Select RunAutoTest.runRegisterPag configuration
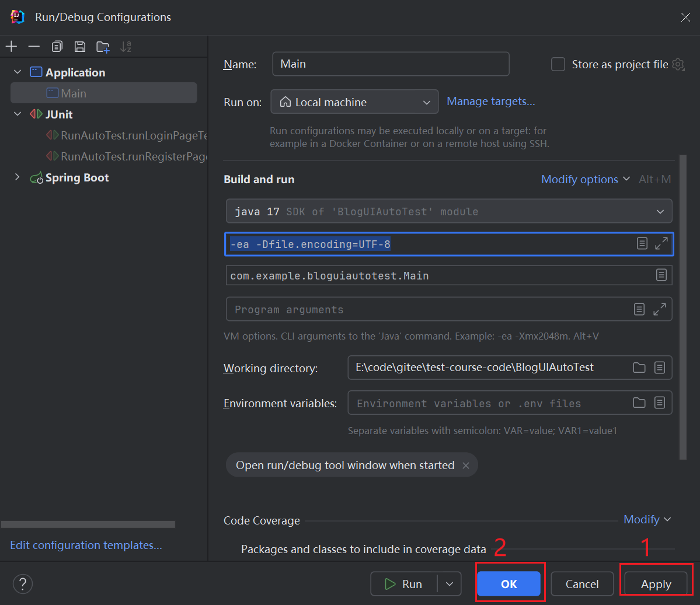This screenshot has width=700, height=605. pyautogui.click(x=127, y=156)
